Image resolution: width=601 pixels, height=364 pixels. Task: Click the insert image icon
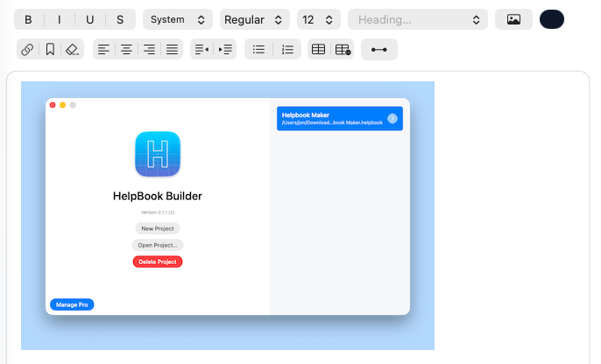click(x=513, y=19)
